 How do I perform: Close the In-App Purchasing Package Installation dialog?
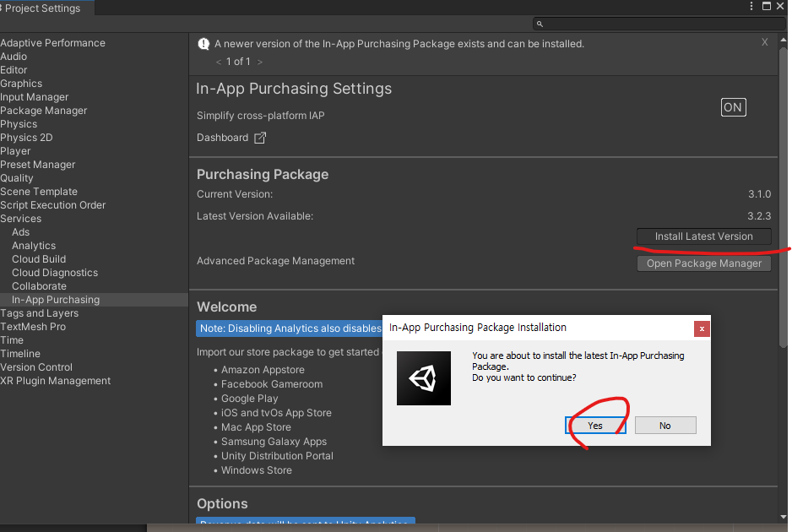702,328
